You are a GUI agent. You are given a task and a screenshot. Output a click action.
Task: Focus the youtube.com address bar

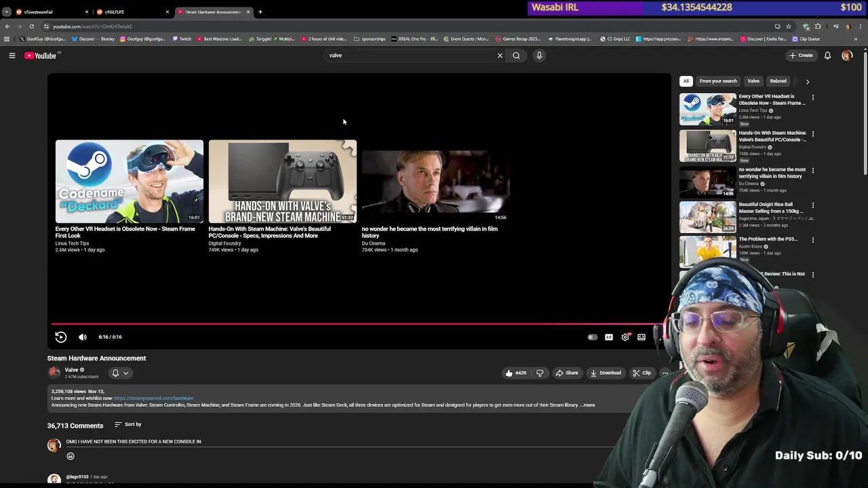coord(407,26)
